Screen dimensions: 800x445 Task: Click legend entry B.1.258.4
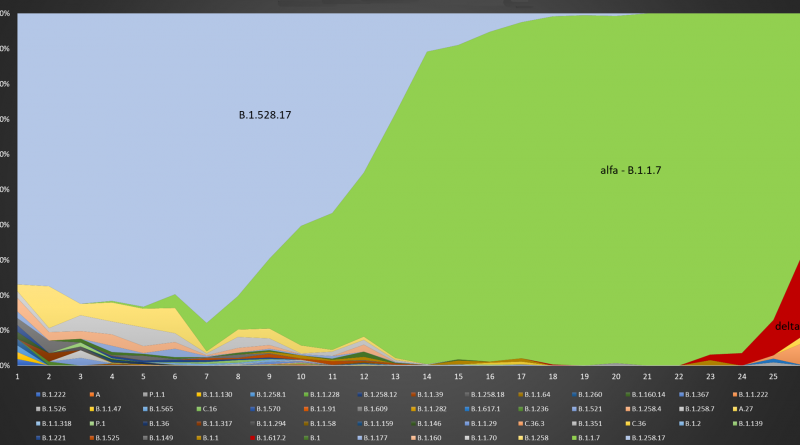pos(643,409)
